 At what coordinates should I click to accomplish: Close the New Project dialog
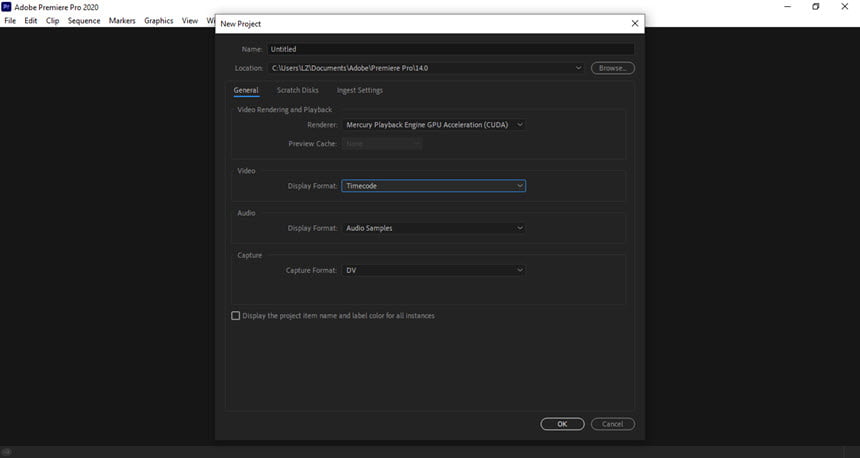click(635, 24)
